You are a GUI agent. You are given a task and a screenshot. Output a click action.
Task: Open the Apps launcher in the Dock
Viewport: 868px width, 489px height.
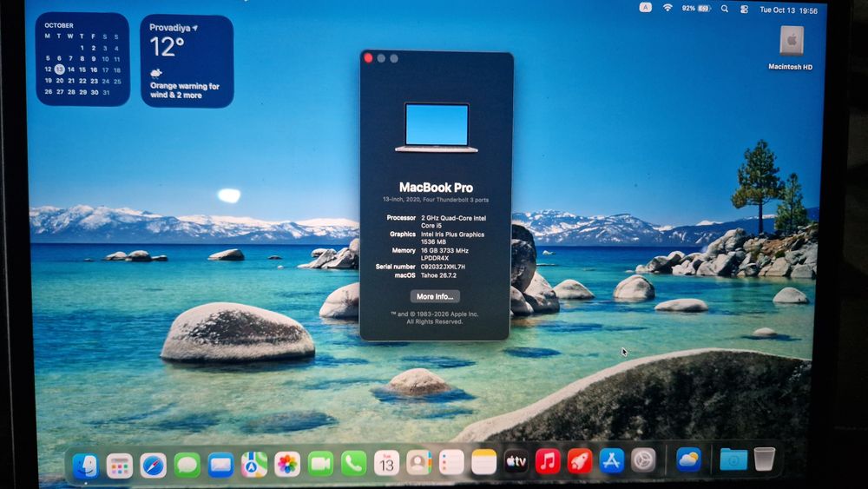point(120,466)
